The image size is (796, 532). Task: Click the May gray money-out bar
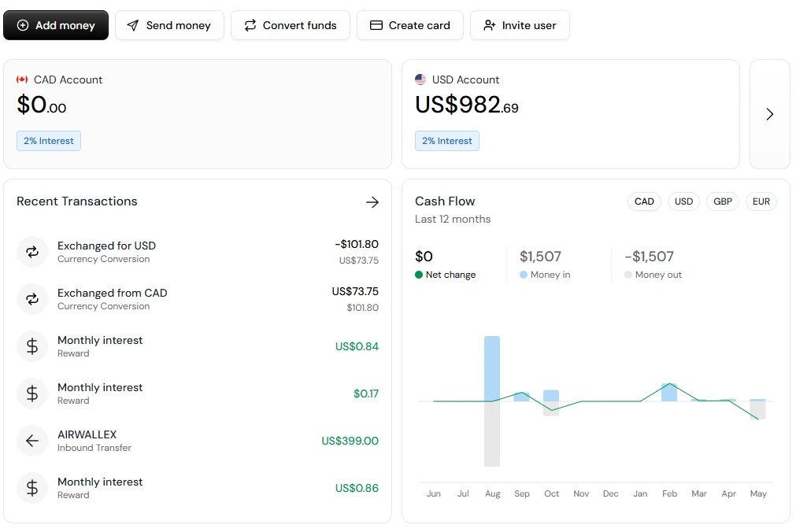click(x=758, y=410)
